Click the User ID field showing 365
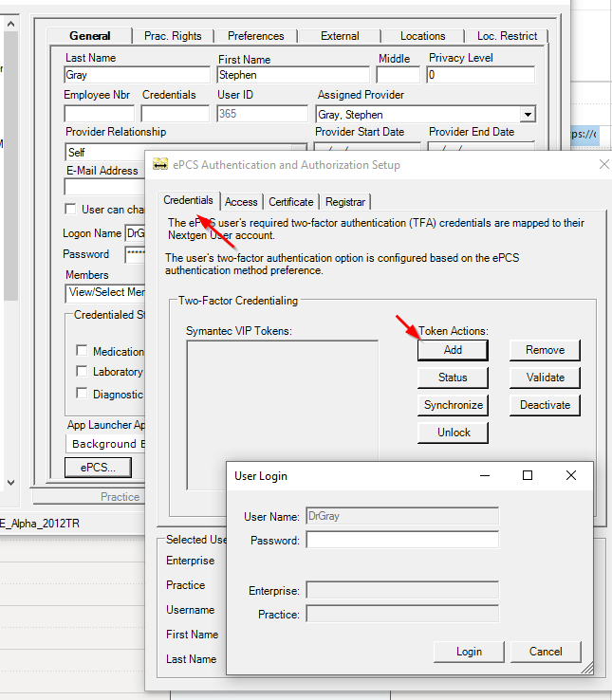The image size is (612, 700). point(263,114)
